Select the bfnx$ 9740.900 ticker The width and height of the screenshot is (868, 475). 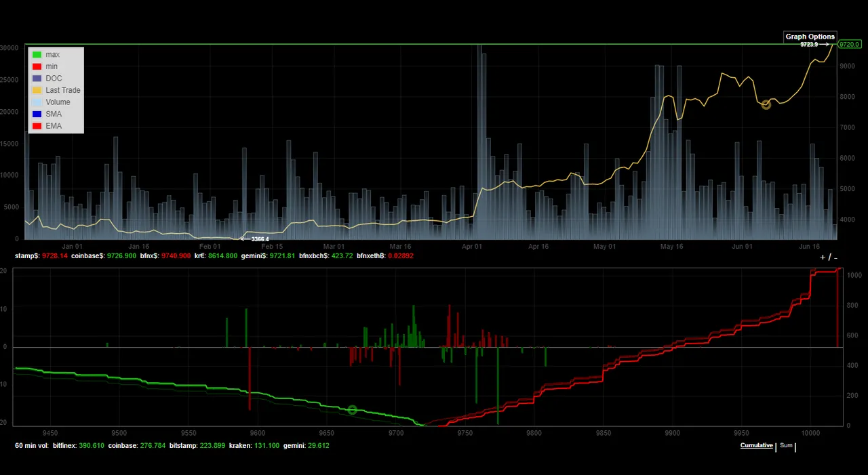coord(165,256)
